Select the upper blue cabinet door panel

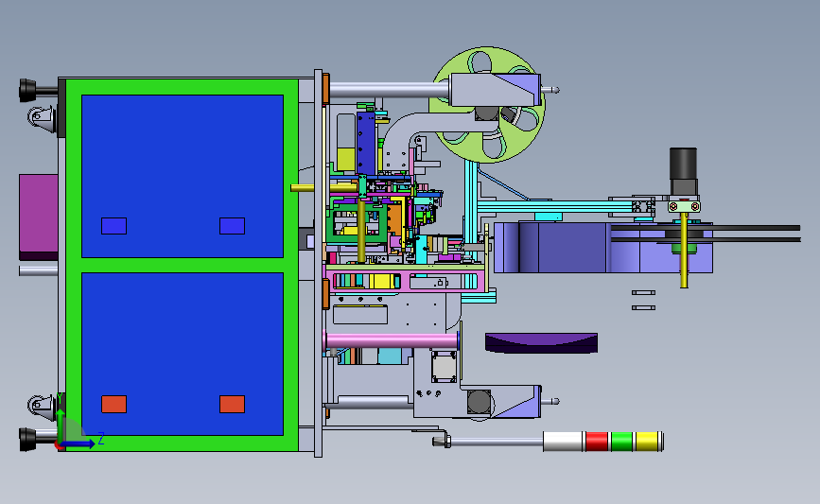[x=183, y=176]
